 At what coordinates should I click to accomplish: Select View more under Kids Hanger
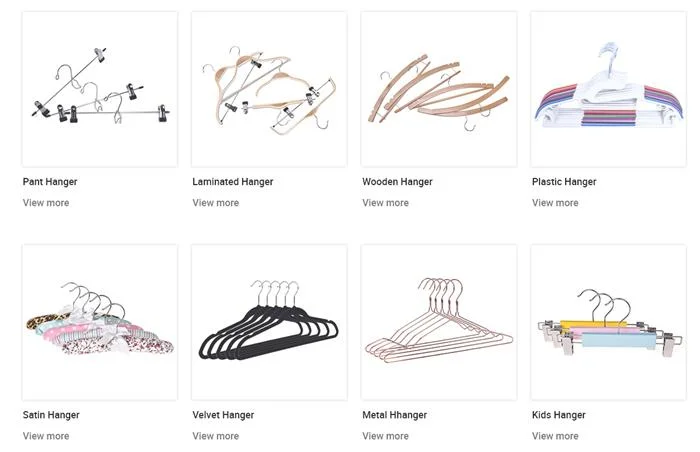tap(555, 436)
